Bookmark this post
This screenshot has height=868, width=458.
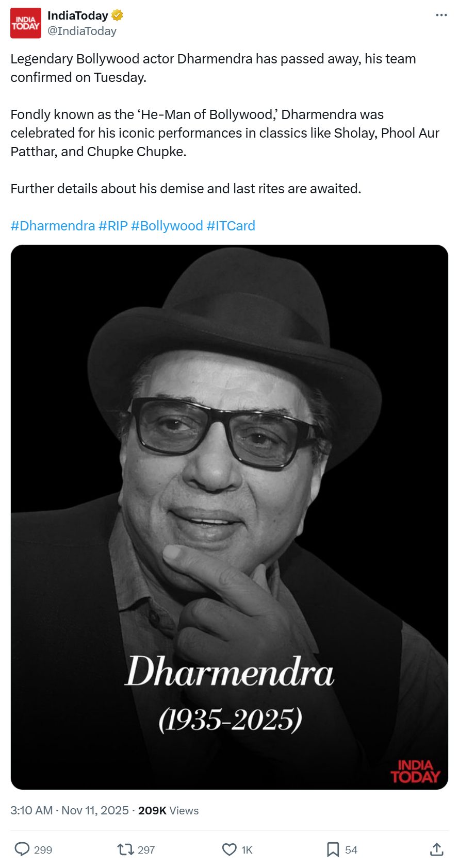(333, 849)
